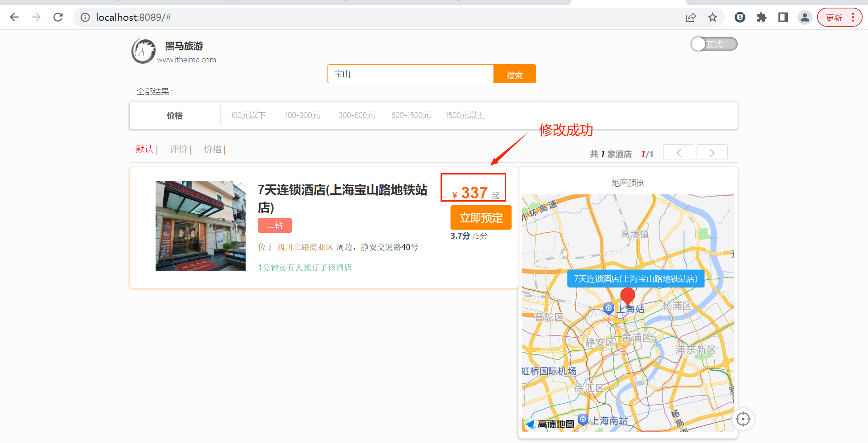Viewport: 868px width, 443px height.
Task: Focus the search field containing 宝山
Action: coord(410,74)
